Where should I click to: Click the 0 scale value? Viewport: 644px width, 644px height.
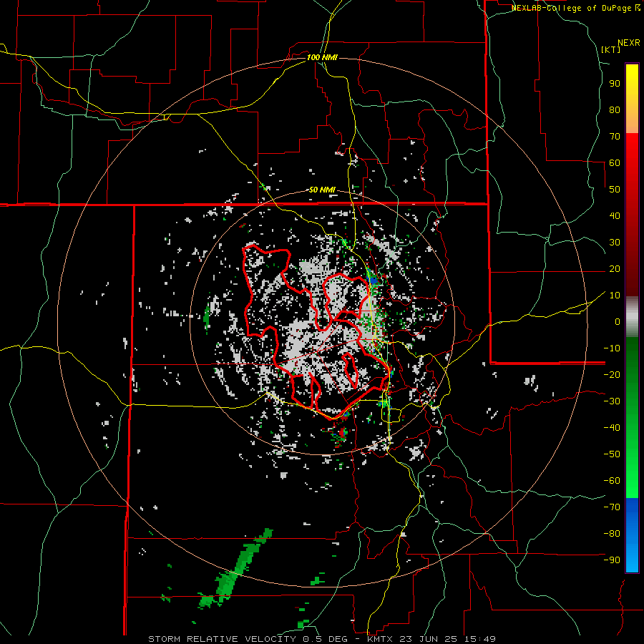(x=618, y=321)
